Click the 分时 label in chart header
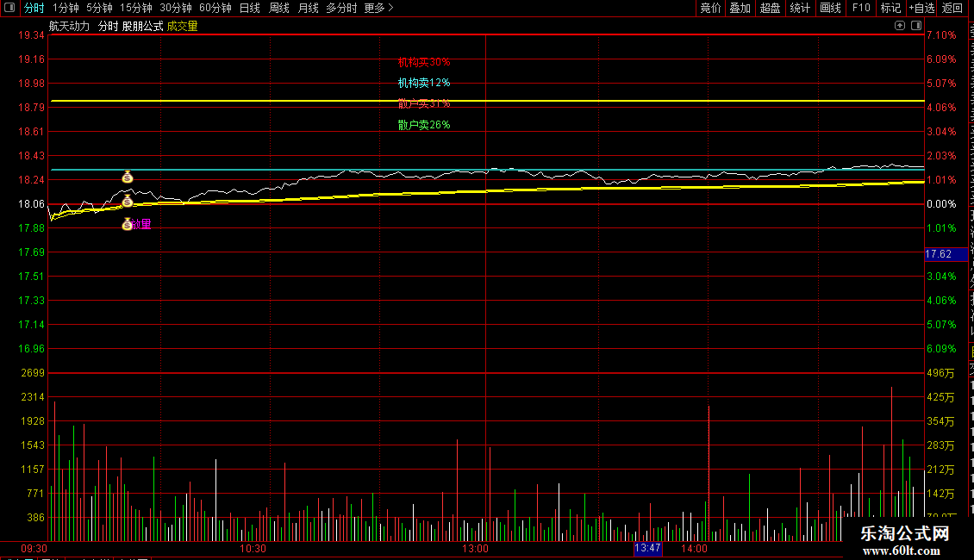974x560 pixels. [108, 26]
